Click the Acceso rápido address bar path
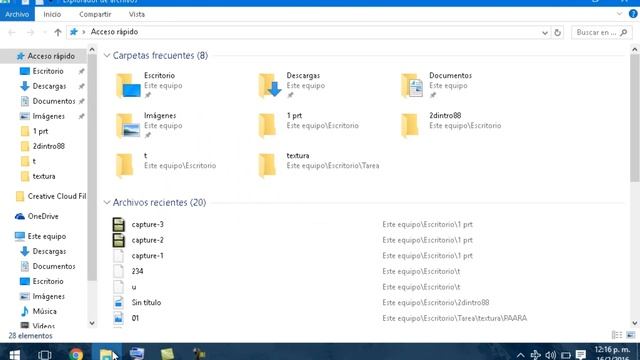The height and width of the screenshot is (360, 640). (114, 32)
